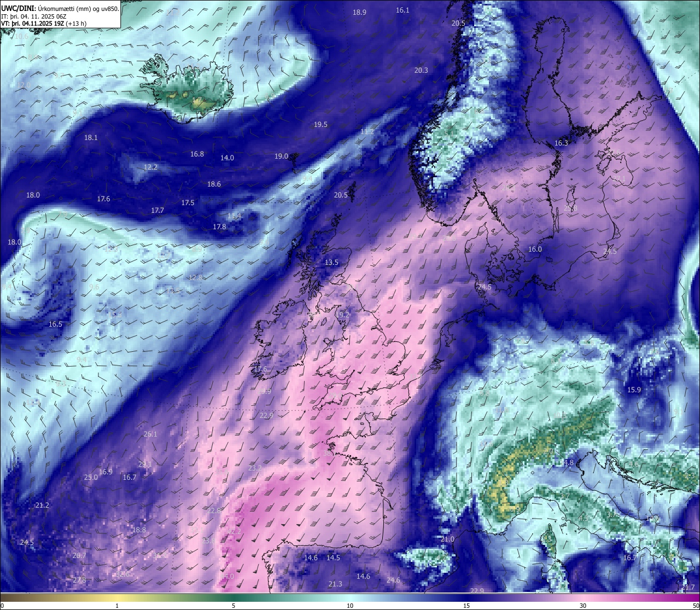Screen dimensions: 700x610
Task: Click the 21.3 value label
Action: [335, 584]
